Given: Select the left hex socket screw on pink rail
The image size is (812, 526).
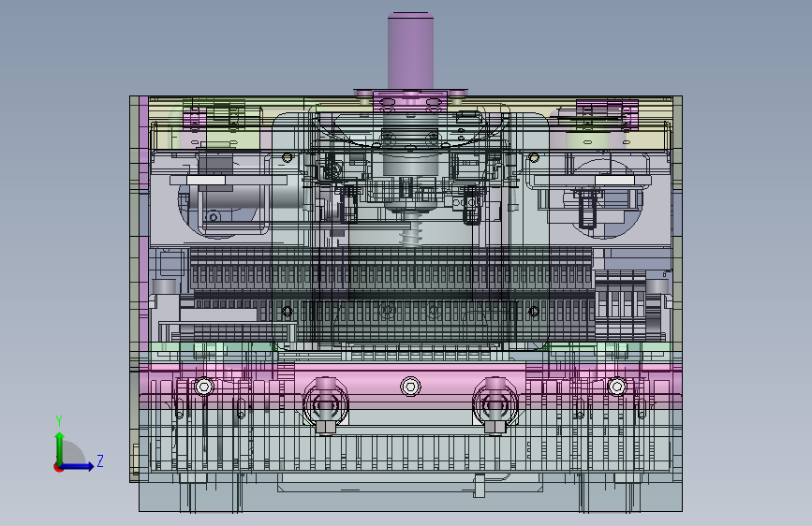Looking at the screenshot, I should 204,387.
